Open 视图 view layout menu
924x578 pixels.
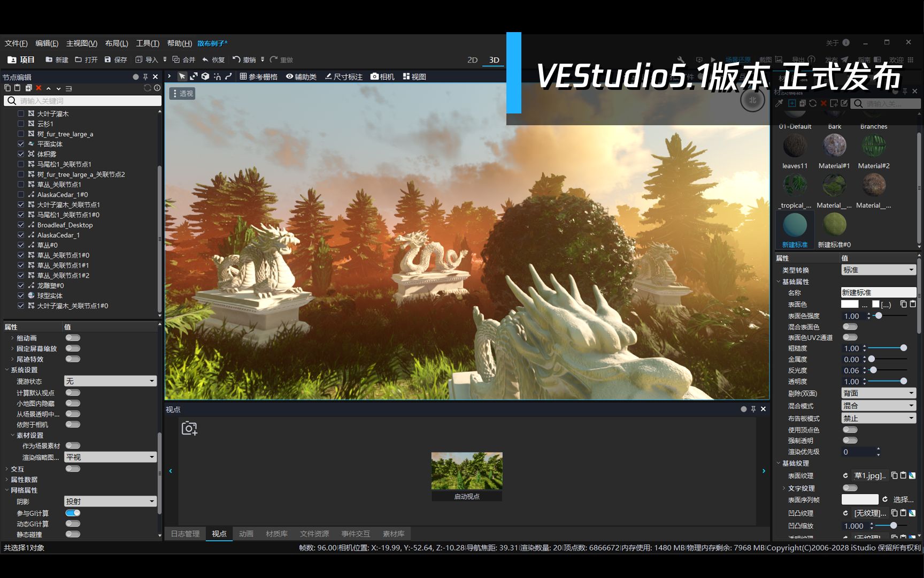click(414, 77)
